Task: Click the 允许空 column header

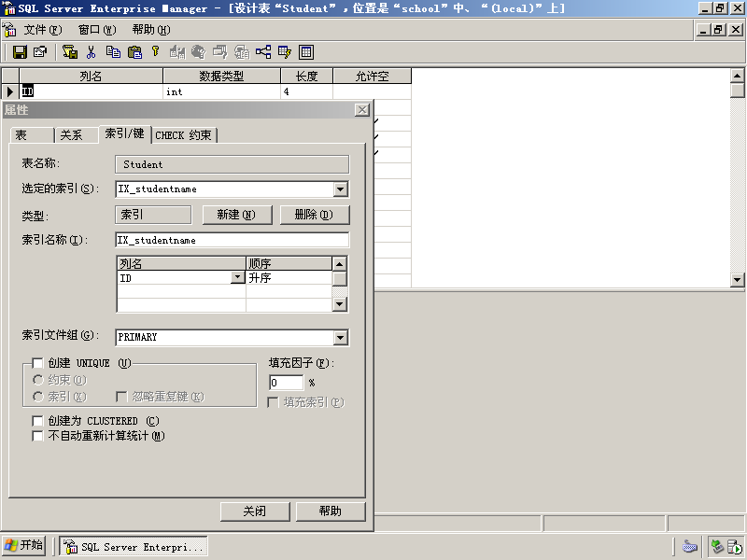Action: point(372,77)
